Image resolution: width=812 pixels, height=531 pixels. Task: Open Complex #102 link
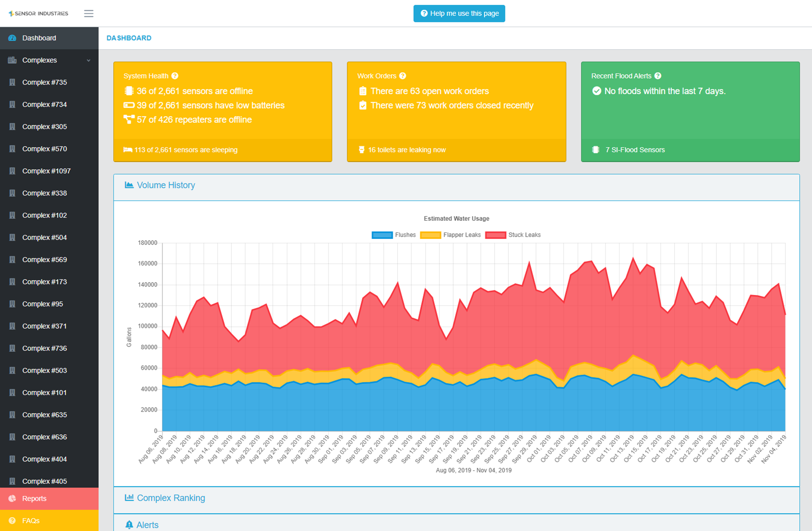click(49, 215)
